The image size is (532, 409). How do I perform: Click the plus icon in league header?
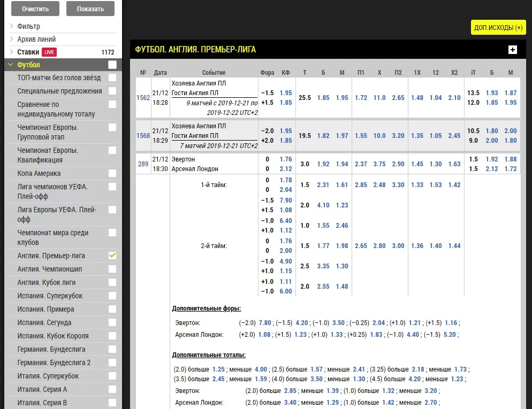(x=512, y=50)
